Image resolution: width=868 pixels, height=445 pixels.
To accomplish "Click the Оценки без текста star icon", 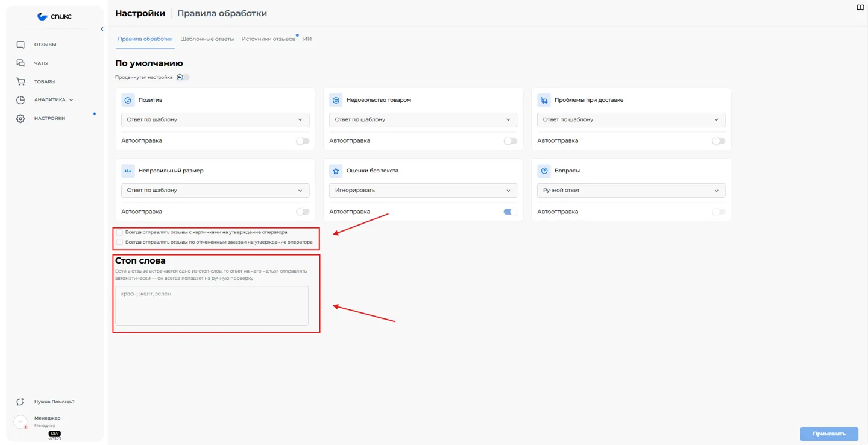I will pos(336,171).
